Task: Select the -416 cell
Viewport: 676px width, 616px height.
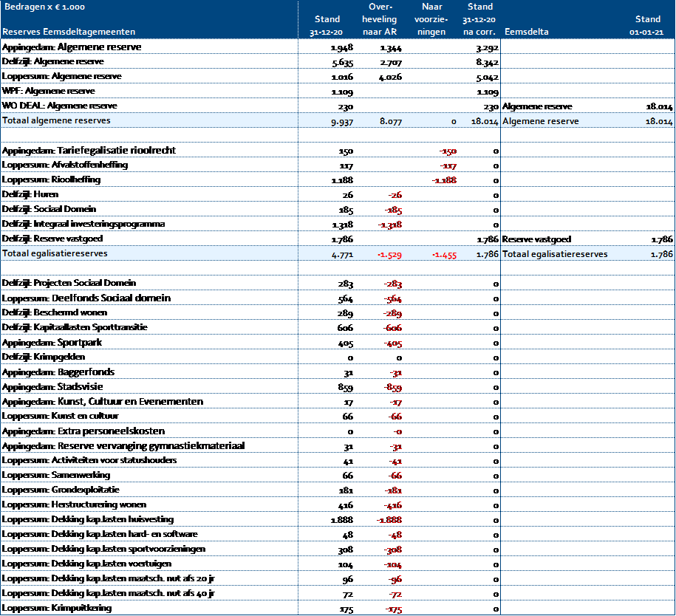Action: [x=392, y=505]
